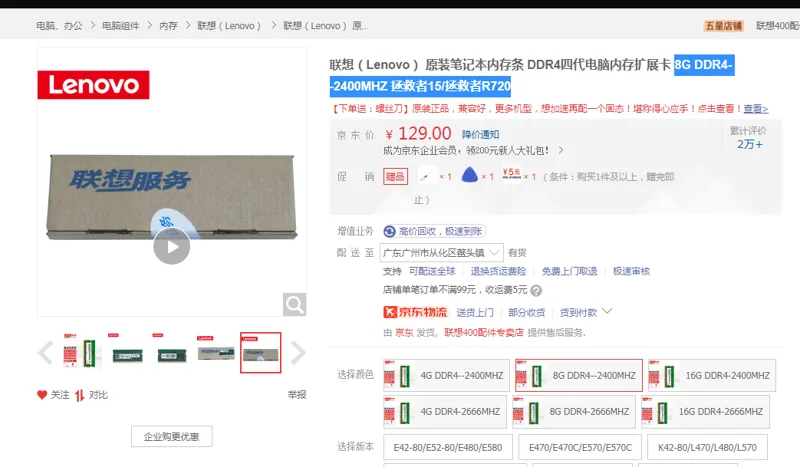Click the 可配送全球 link

[432, 271]
